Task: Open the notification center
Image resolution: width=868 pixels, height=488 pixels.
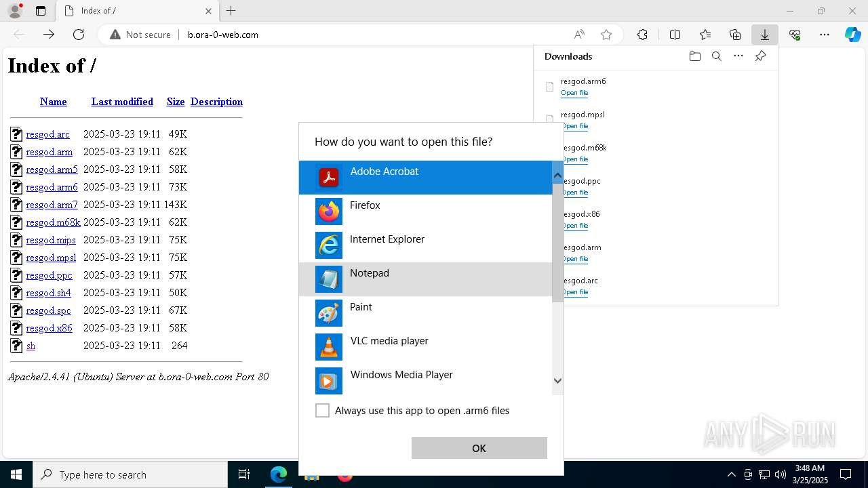Action: point(846,474)
